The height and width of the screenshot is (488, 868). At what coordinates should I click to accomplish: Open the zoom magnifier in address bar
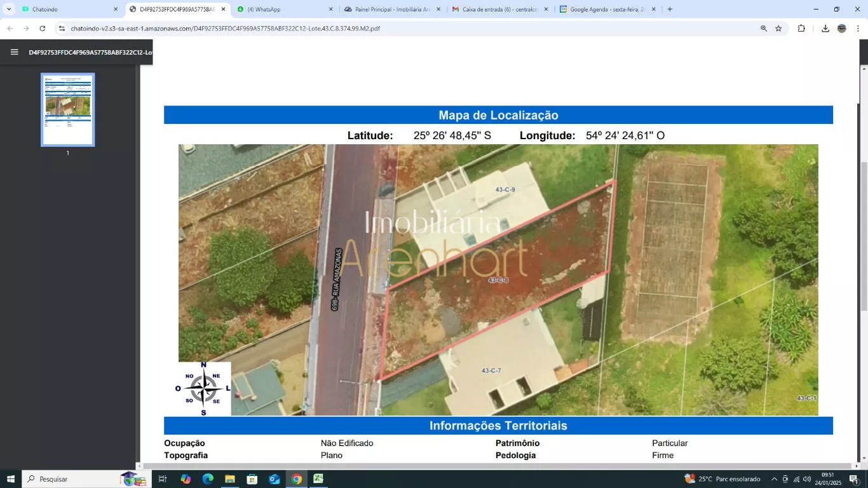coord(764,29)
